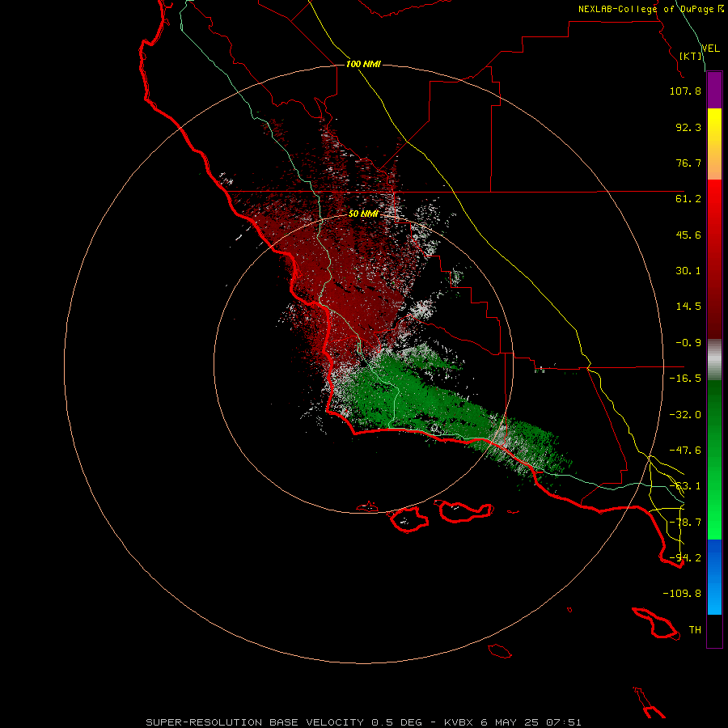
Task: Select the 92.3 legend value
Action: pos(688,127)
